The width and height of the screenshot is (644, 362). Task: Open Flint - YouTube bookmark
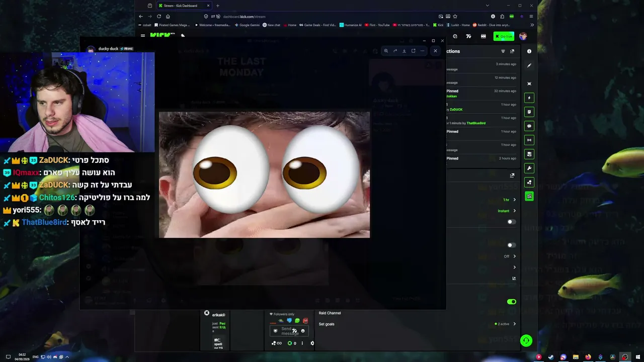point(377,25)
